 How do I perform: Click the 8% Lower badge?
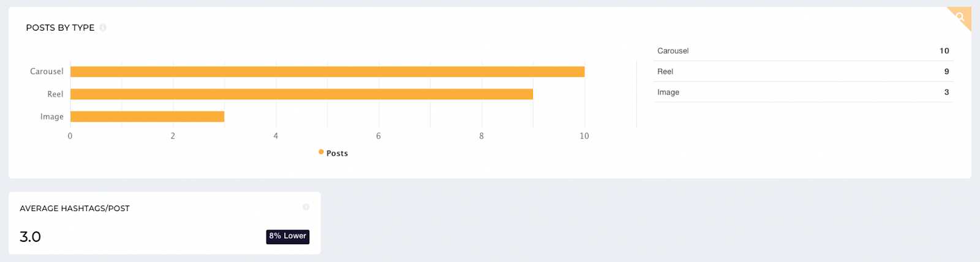click(x=288, y=236)
